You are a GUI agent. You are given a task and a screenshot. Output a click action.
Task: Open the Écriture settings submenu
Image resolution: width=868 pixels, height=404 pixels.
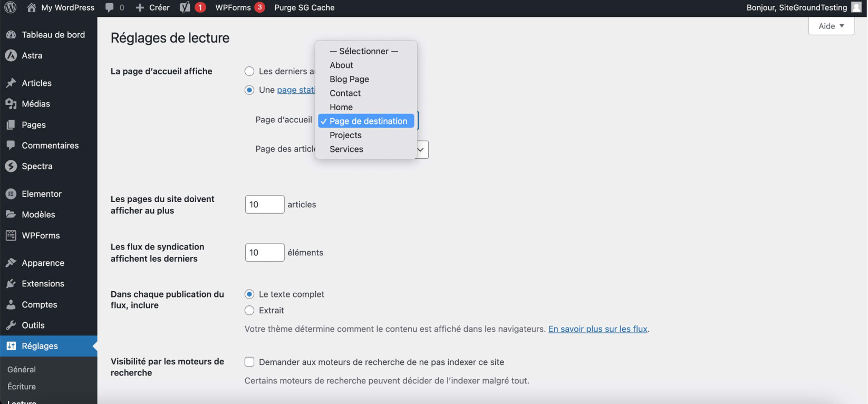(22, 387)
